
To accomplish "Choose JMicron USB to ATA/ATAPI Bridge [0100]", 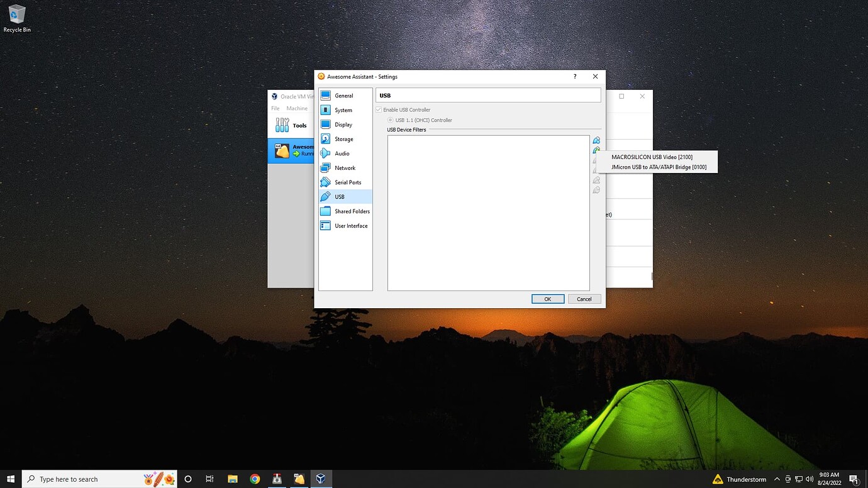I will coord(658,167).
